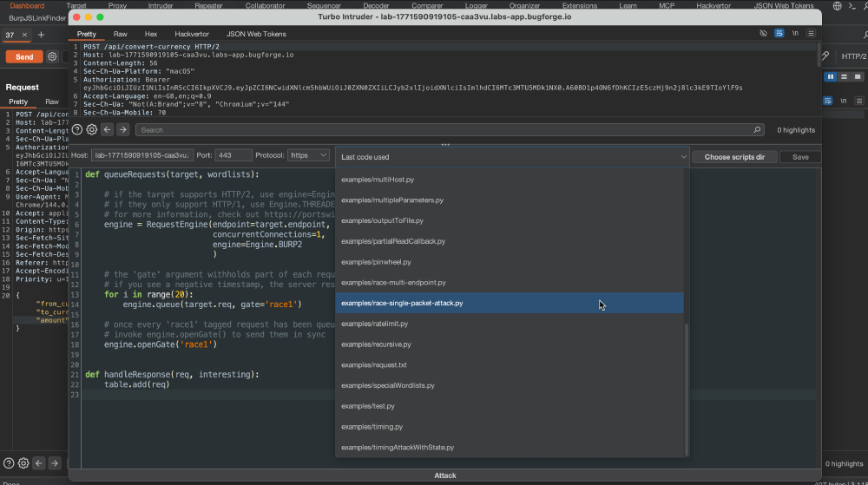Open the Decoder tab in Burp main menu
This screenshot has height=485, width=868.
tap(376, 5)
